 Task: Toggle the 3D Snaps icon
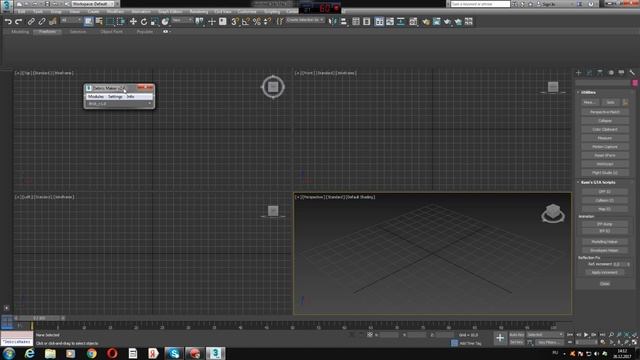[x=235, y=22]
